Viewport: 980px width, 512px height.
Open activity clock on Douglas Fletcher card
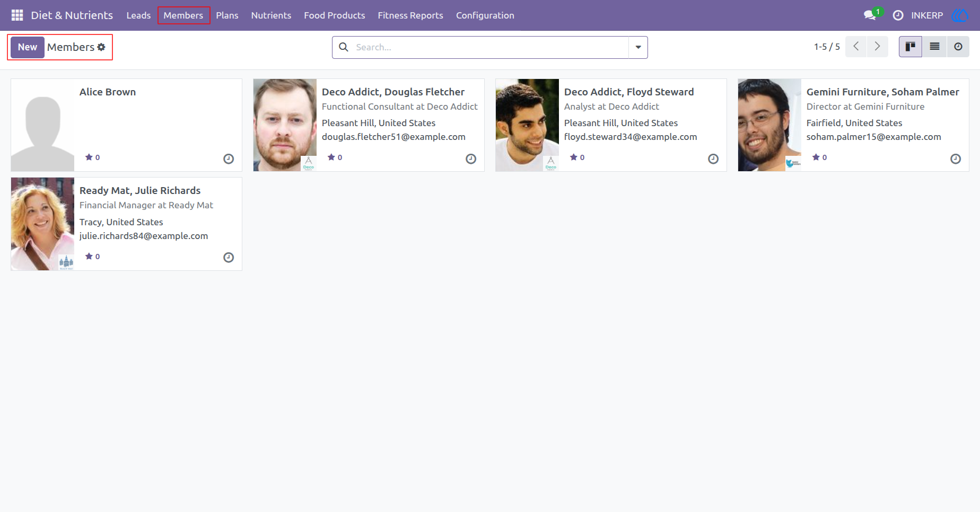click(471, 159)
